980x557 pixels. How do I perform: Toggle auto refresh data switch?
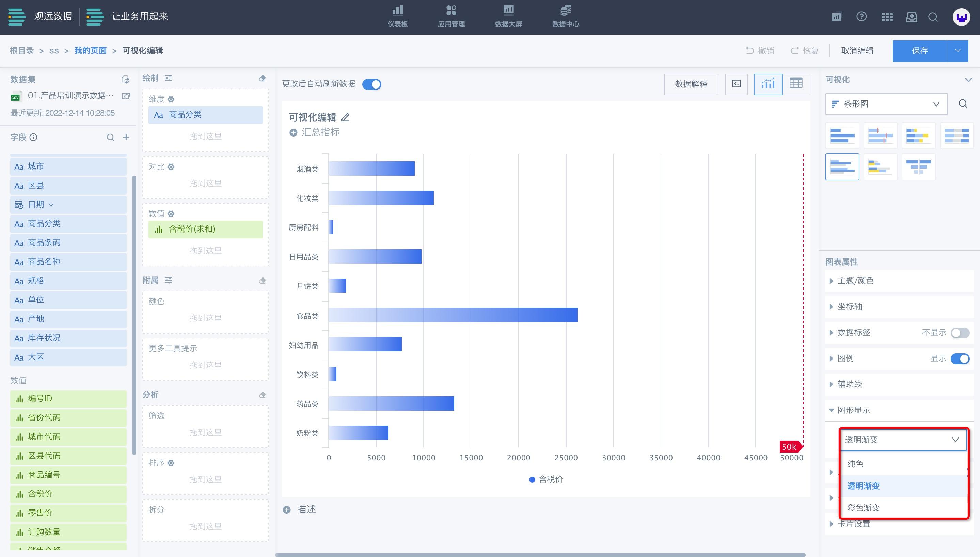372,84
